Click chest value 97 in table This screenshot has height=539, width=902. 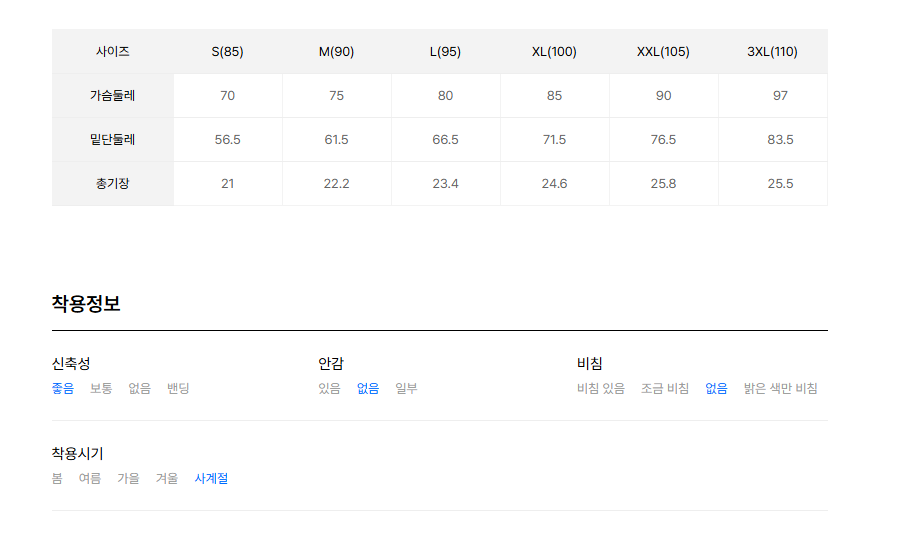pyautogui.click(x=780, y=95)
